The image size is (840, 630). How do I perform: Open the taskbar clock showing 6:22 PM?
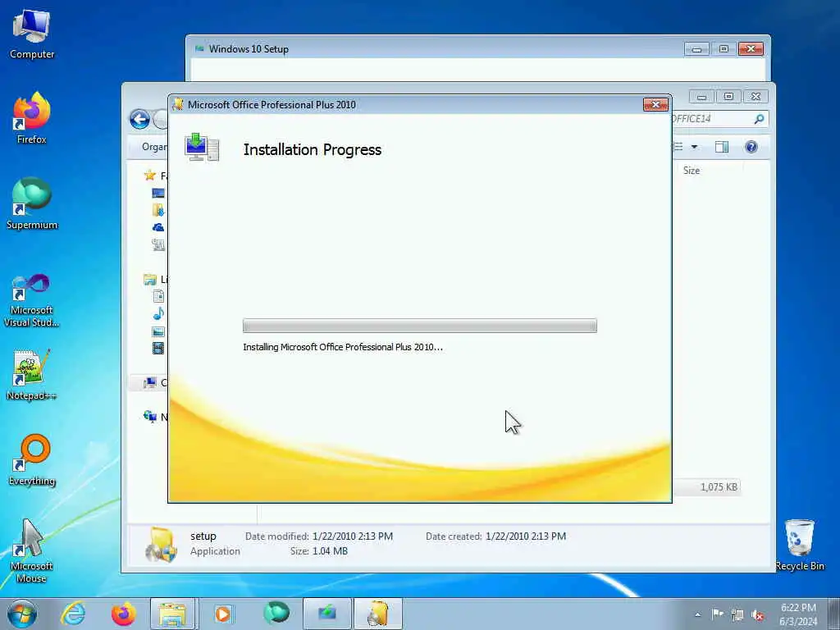point(798,614)
